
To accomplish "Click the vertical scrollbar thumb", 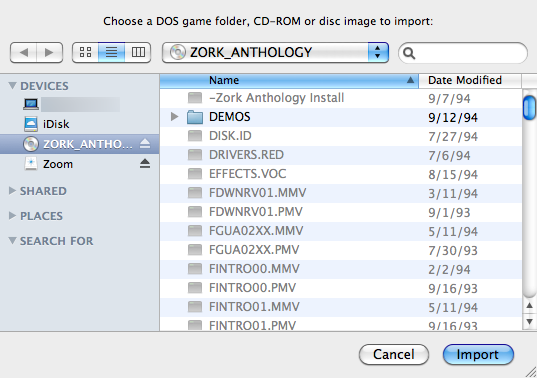I will click(x=529, y=108).
